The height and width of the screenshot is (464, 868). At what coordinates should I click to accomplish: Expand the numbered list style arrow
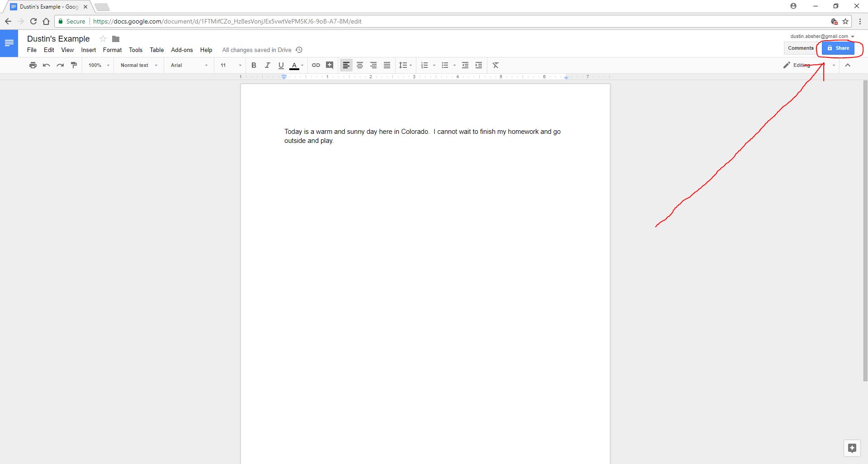[434, 65]
